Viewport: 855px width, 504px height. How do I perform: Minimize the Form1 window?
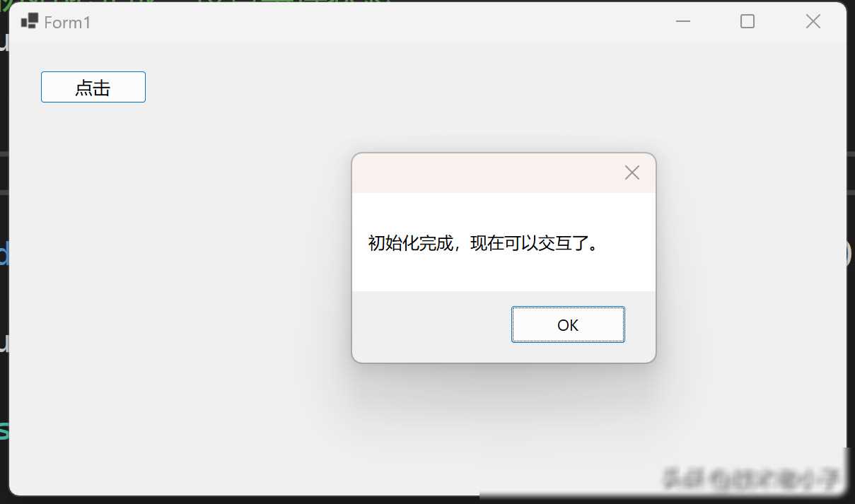683,22
